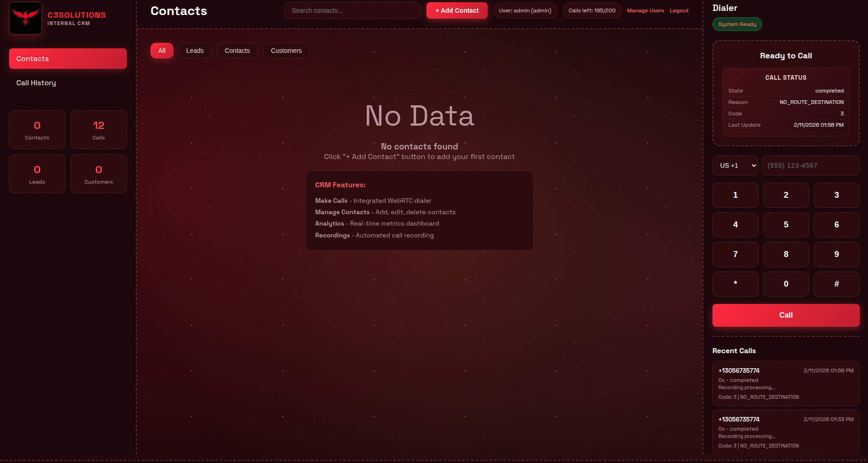Click the phone number entry field
This screenshot has height=463, width=868.
811,165
